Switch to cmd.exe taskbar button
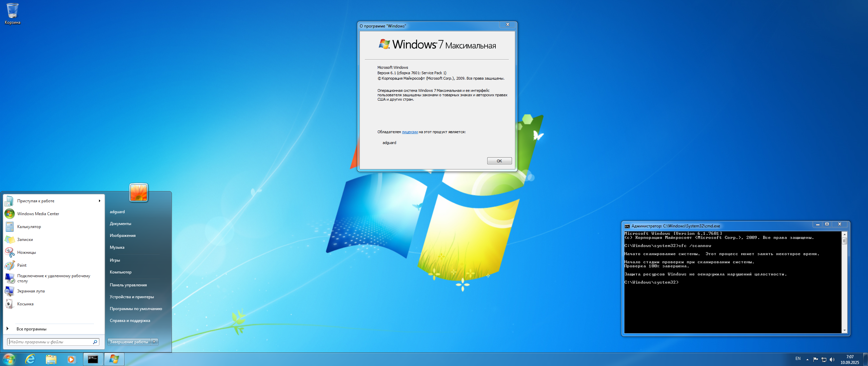 93,359
